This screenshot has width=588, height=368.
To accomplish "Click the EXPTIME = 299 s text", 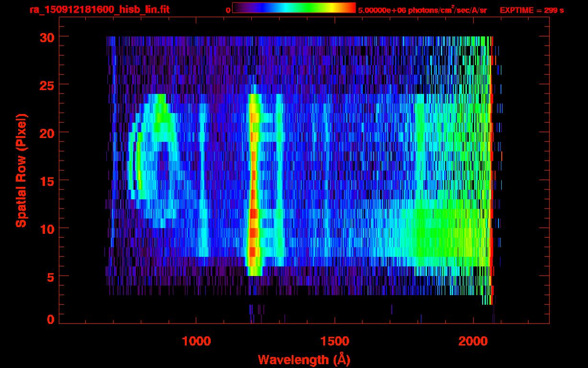I will 531,10.
